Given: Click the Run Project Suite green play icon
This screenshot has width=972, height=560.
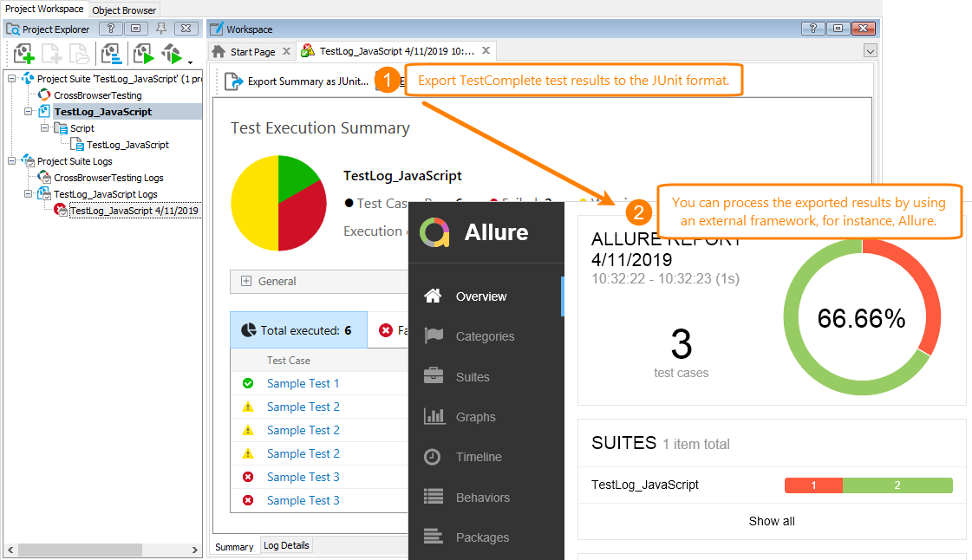Looking at the screenshot, I should point(173,54).
